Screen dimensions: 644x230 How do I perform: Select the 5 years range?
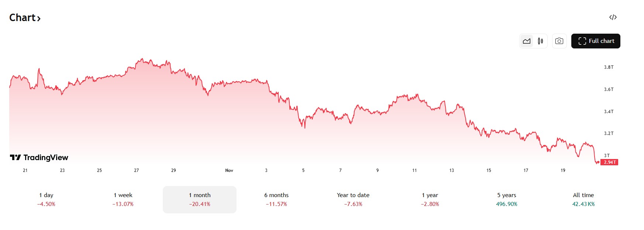pos(507,199)
